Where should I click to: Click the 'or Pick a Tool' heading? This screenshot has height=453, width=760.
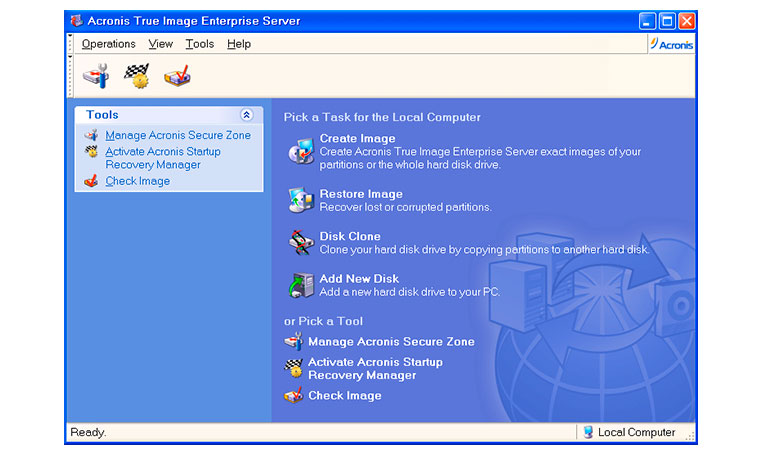click(x=323, y=321)
